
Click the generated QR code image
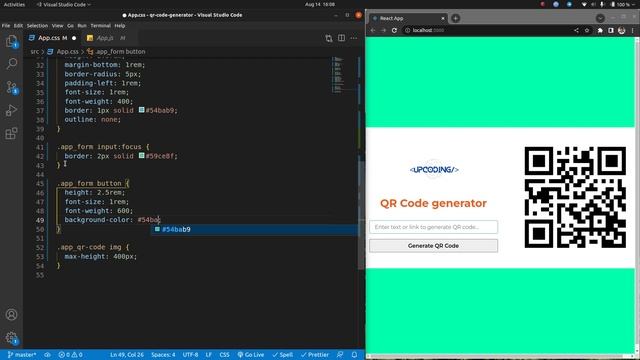coord(575,197)
